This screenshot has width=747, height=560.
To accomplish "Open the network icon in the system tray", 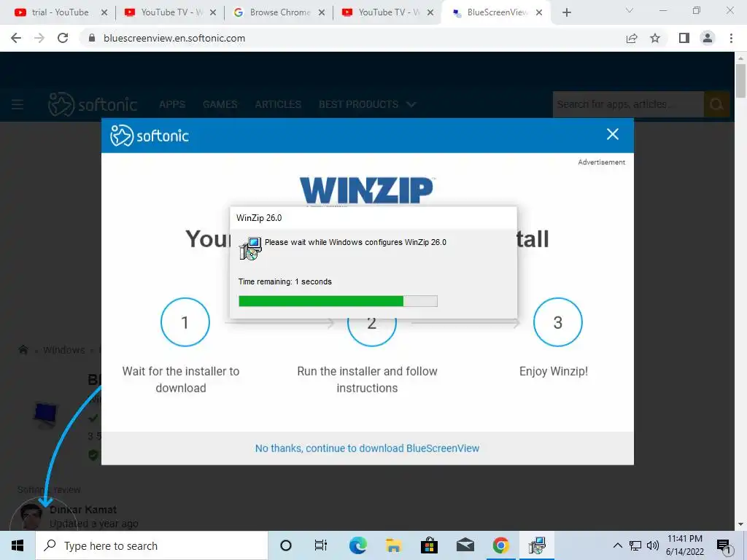I will [x=635, y=545].
